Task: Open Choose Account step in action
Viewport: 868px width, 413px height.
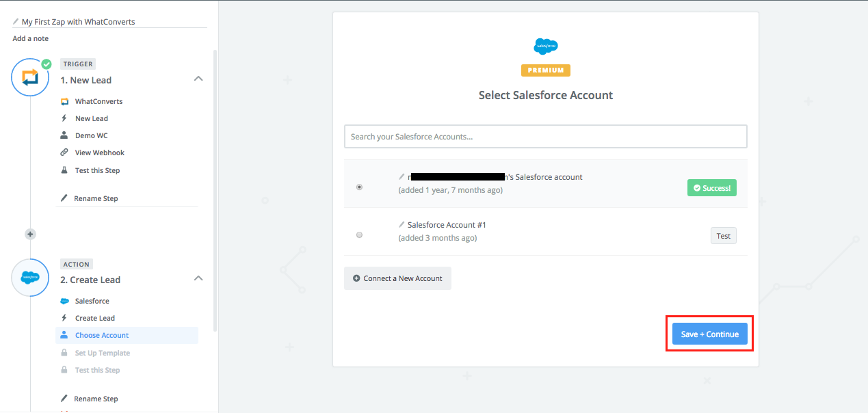Action: point(127,335)
